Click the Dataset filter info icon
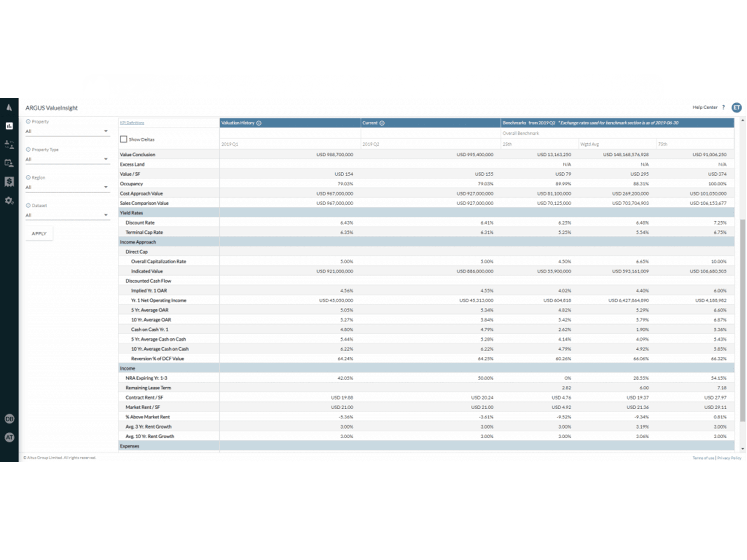This screenshot has width=747, height=560. coord(28,205)
